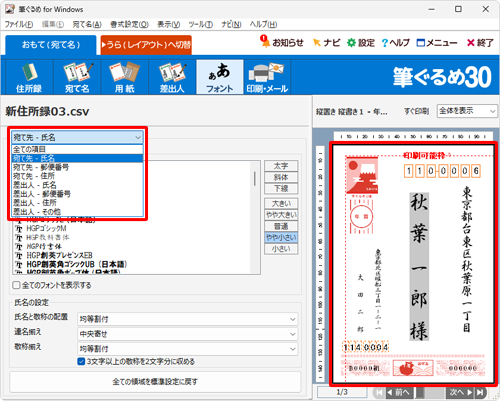
Task: Open the 表示(V) menu
Action: pos(169,24)
